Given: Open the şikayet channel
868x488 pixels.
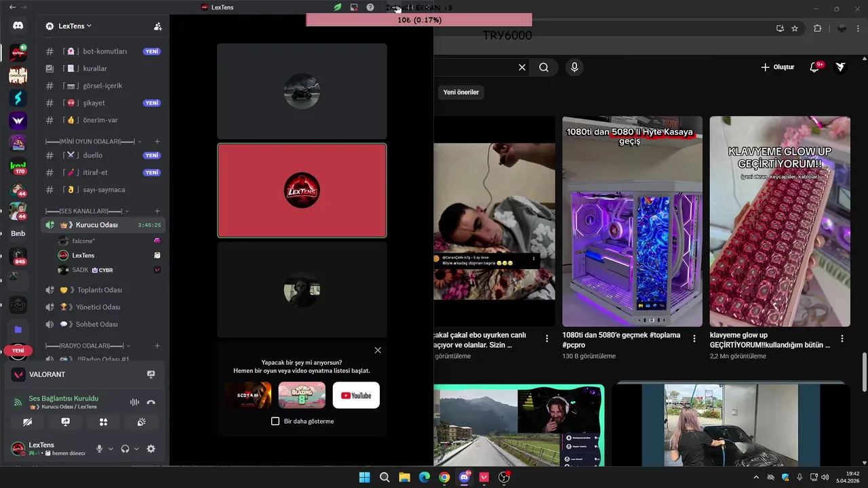Looking at the screenshot, I should 103,103.
